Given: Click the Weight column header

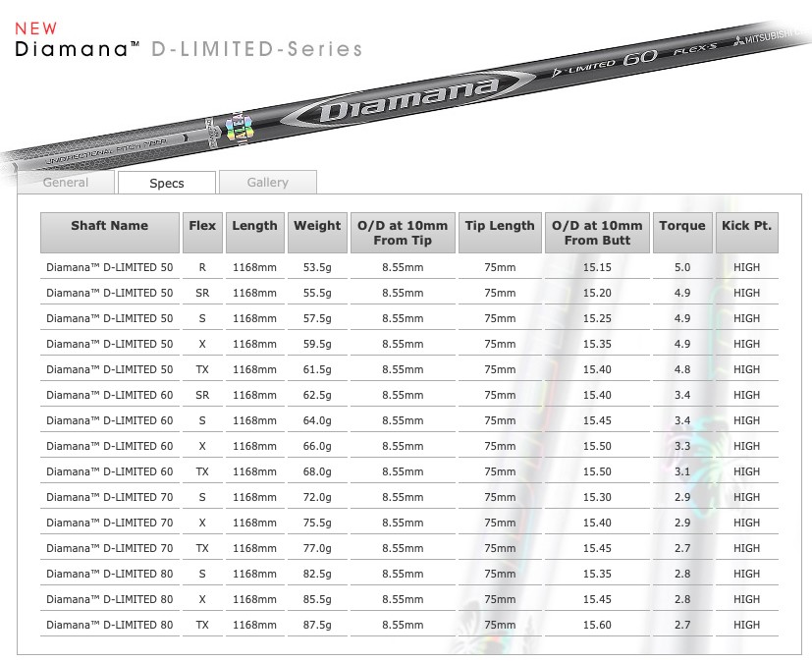Looking at the screenshot, I should coord(316,226).
